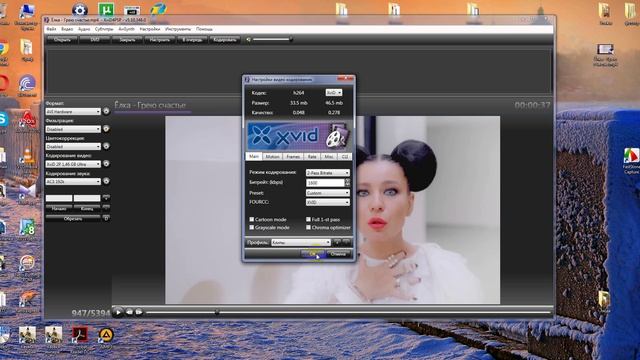Switch to the CLI tab

coord(345,157)
